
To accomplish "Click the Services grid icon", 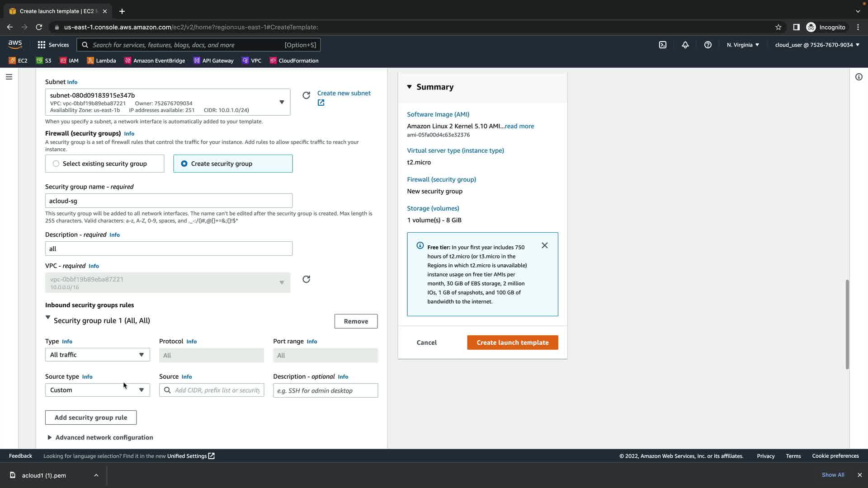I will click(42, 45).
